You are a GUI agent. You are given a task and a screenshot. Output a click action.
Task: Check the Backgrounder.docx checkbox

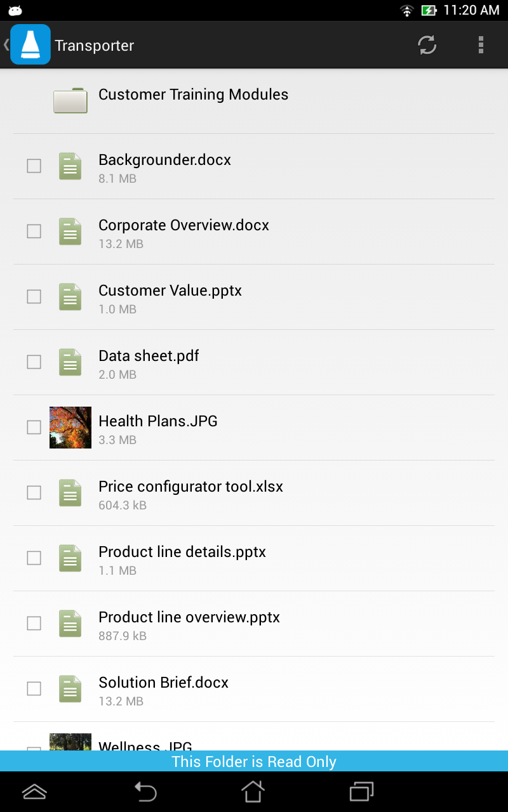click(34, 166)
